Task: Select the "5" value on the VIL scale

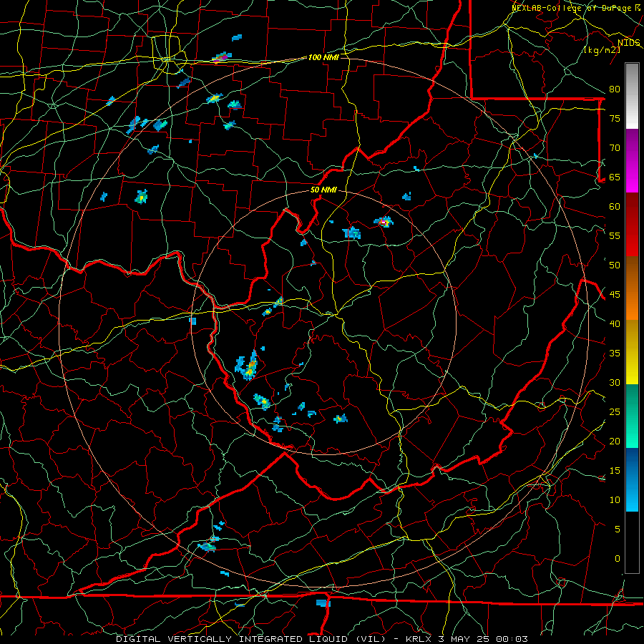Action: tap(618, 530)
